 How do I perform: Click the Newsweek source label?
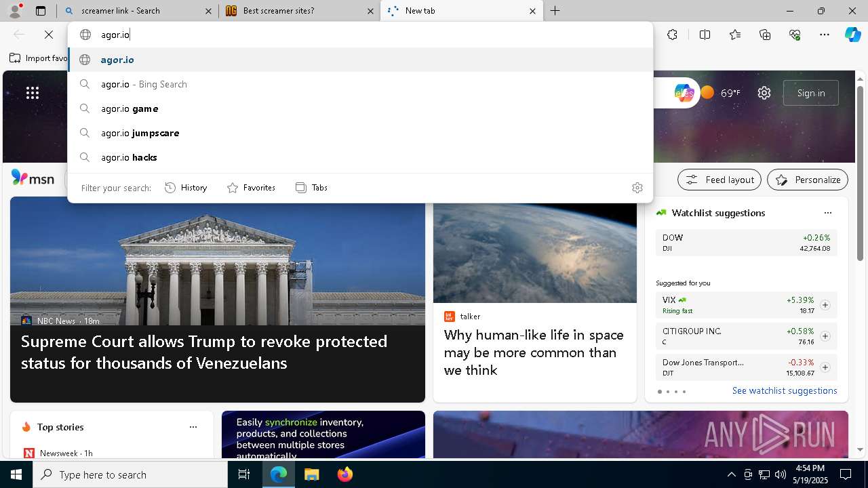pyautogui.click(x=58, y=453)
